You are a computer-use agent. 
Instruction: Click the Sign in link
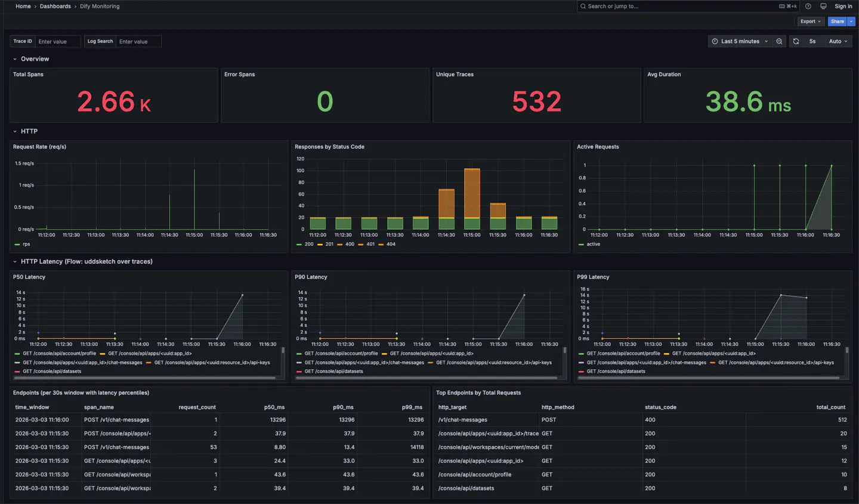(x=843, y=7)
